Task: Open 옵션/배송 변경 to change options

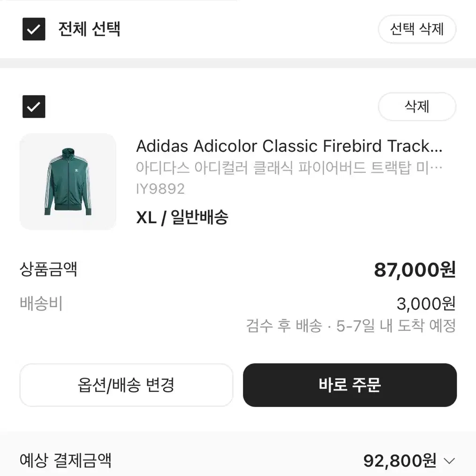Action: (126, 385)
